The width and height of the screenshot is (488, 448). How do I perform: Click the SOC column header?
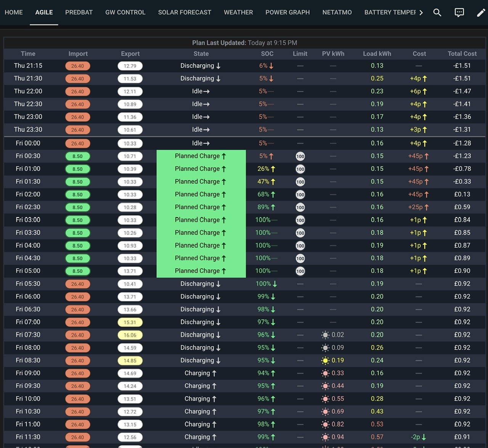point(267,54)
